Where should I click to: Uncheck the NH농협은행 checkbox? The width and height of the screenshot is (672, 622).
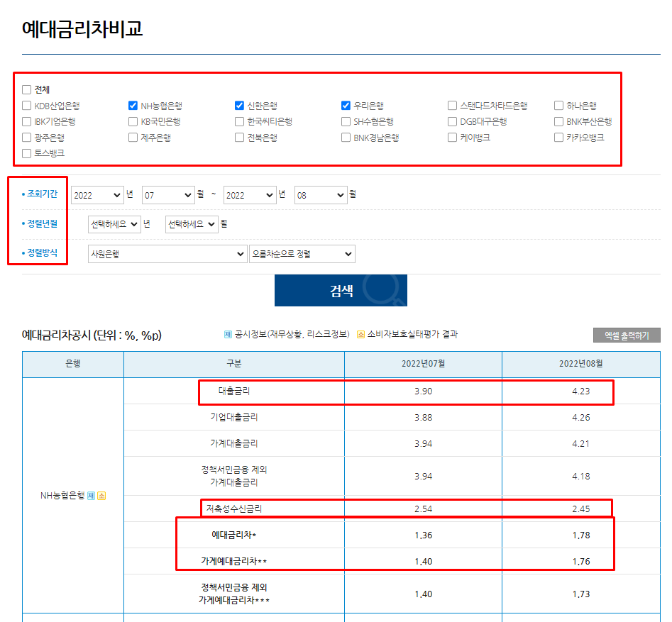pyautogui.click(x=133, y=106)
